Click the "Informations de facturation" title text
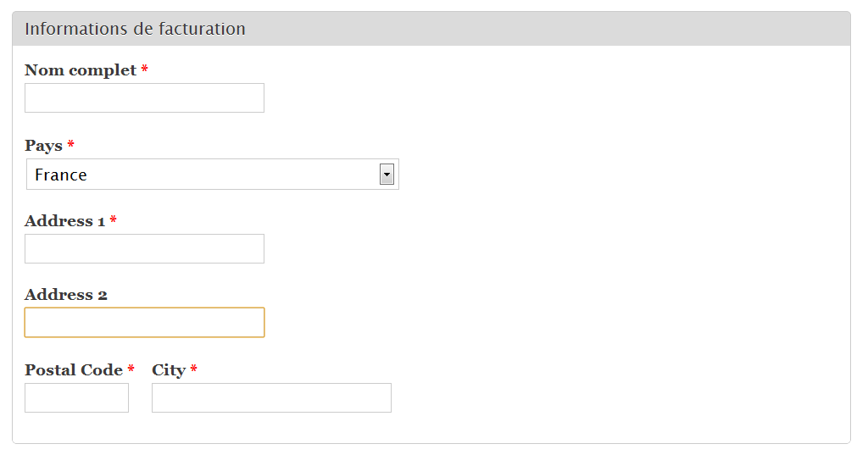Viewport: 868px width, 455px height. 135,29
